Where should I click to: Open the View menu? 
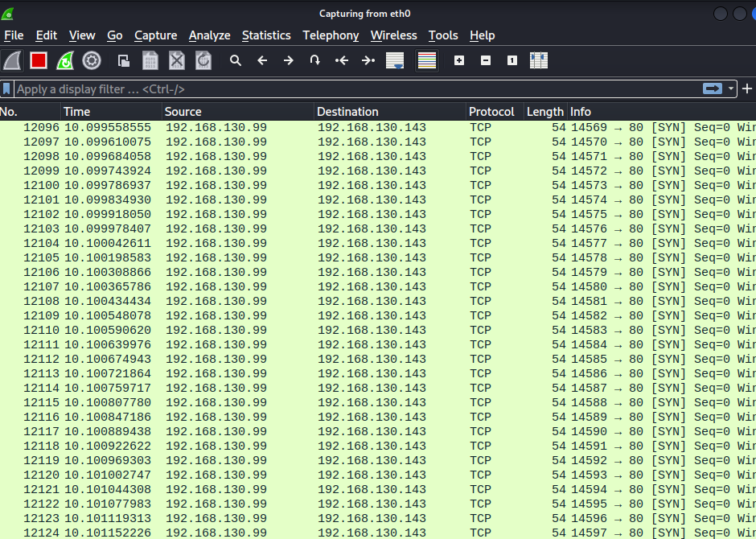point(82,35)
